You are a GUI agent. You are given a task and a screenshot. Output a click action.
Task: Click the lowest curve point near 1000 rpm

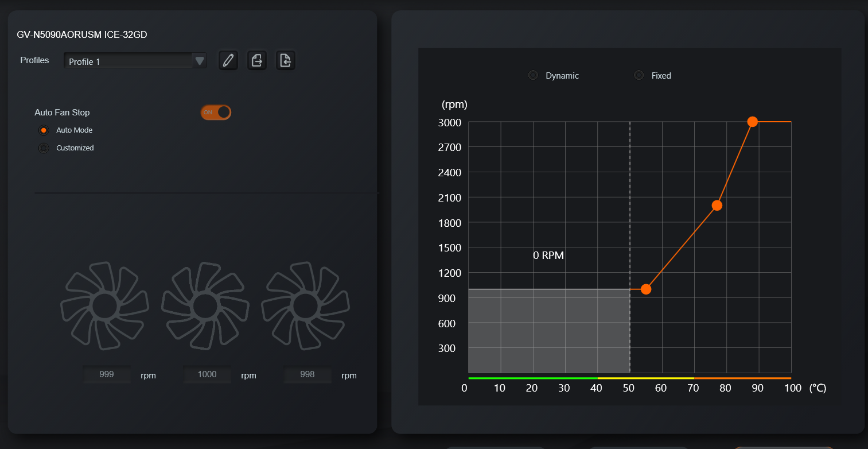coord(646,289)
